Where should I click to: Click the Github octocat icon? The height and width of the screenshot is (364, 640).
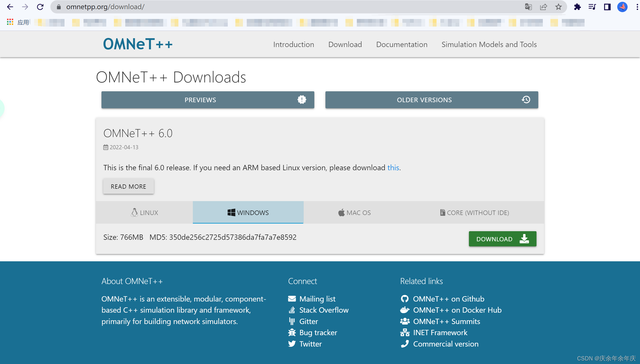tap(405, 299)
